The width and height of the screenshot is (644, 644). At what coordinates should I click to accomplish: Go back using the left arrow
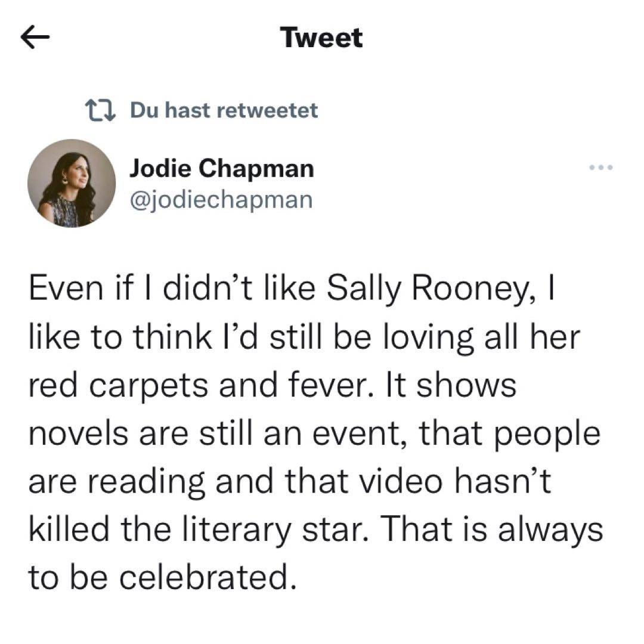(x=35, y=39)
